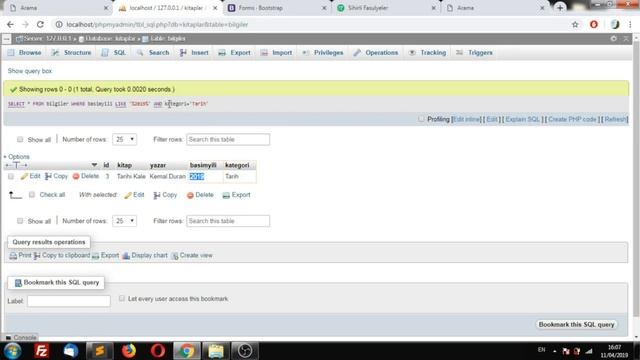This screenshot has height=360, width=640.
Task: Open the Operations tab
Action: (376, 53)
